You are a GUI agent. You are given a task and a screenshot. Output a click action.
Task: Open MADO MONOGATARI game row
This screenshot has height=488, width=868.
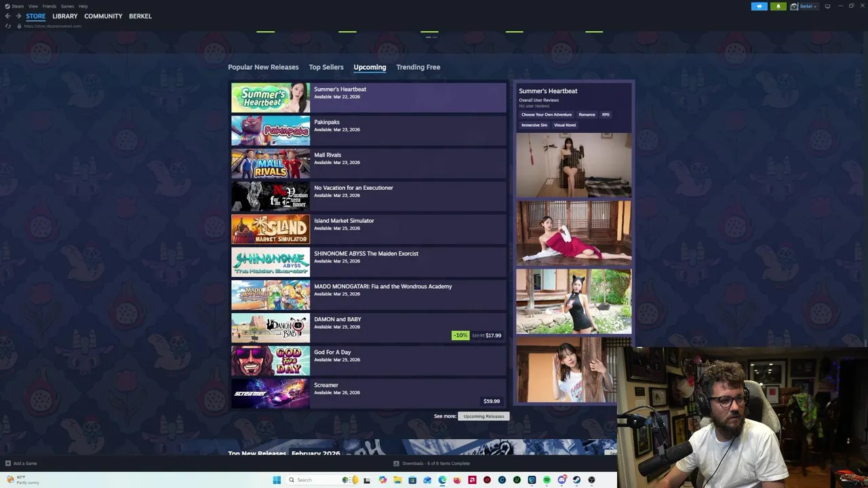click(x=369, y=295)
